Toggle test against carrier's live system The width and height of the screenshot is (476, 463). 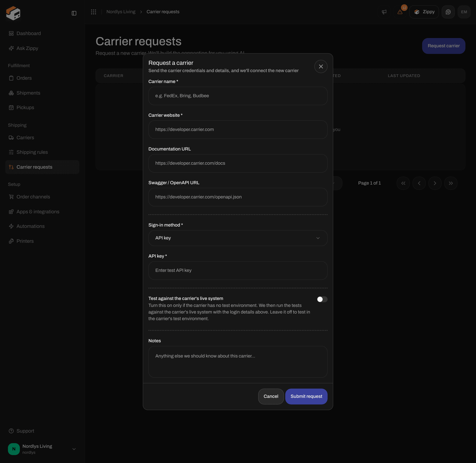tap(322, 299)
